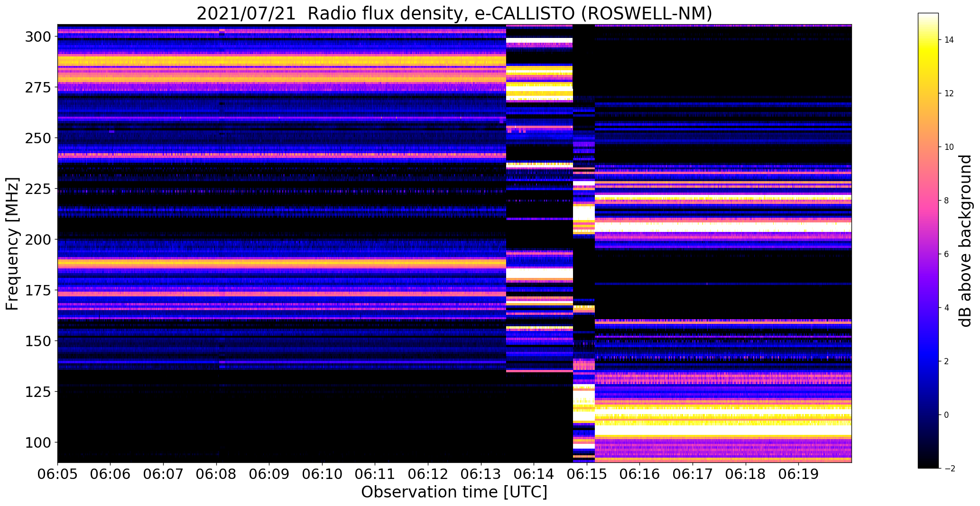Click the 'dB above background' colorbar label

coord(965,241)
